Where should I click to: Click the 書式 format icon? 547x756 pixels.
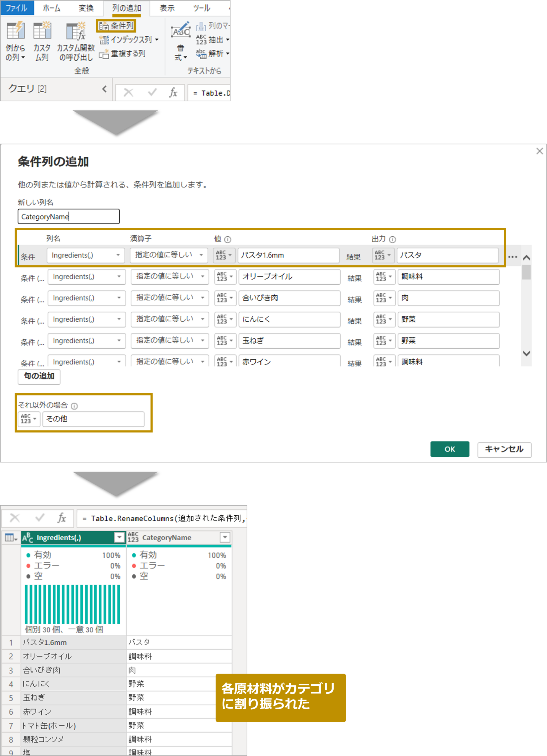pyautogui.click(x=181, y=31)
